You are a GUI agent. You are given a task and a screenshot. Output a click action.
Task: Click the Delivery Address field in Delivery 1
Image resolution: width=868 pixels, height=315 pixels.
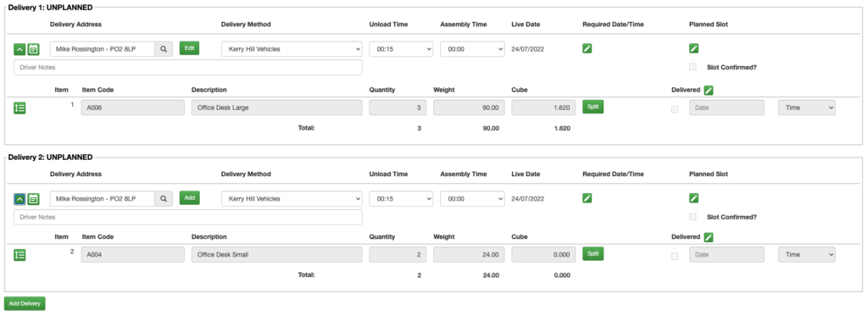coord(103,48)
